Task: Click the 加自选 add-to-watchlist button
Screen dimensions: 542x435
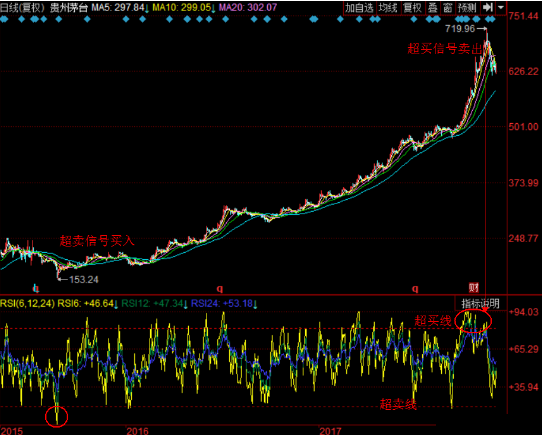Action: point(359,8)
